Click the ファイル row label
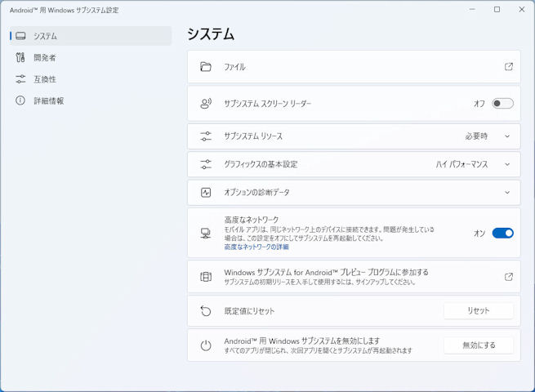535x392 pixels. click(234, 67)
